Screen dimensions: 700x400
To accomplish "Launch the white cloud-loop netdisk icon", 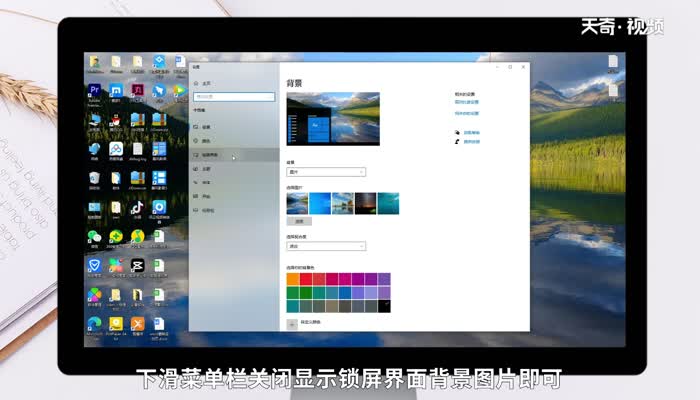I will (x=116, y=149).
